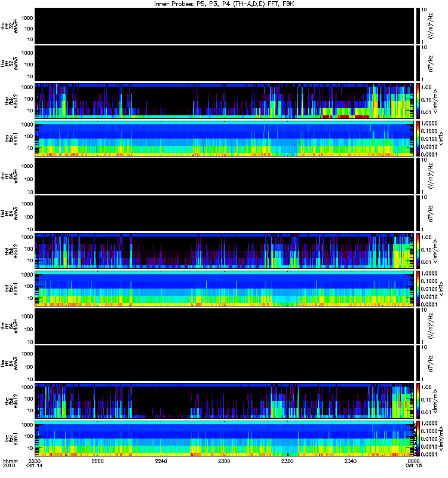The width and height of the screenshot is (448, 478).
Task: Click the "thd fff 64 scm3" y-axis label
Action: [9, 213]
